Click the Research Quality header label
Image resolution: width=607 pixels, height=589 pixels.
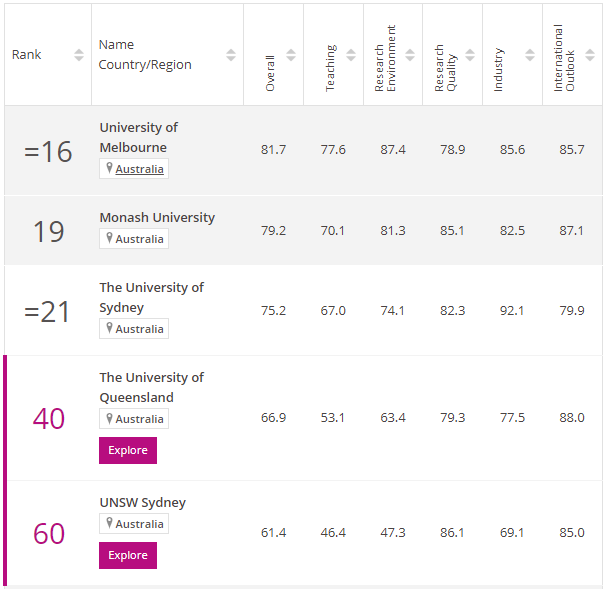point(445,68)
